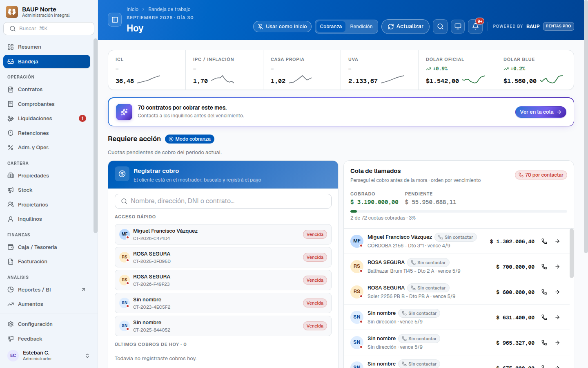
Task: Open Liquidaciones in the sidebar
Action: tap(47, 119)
